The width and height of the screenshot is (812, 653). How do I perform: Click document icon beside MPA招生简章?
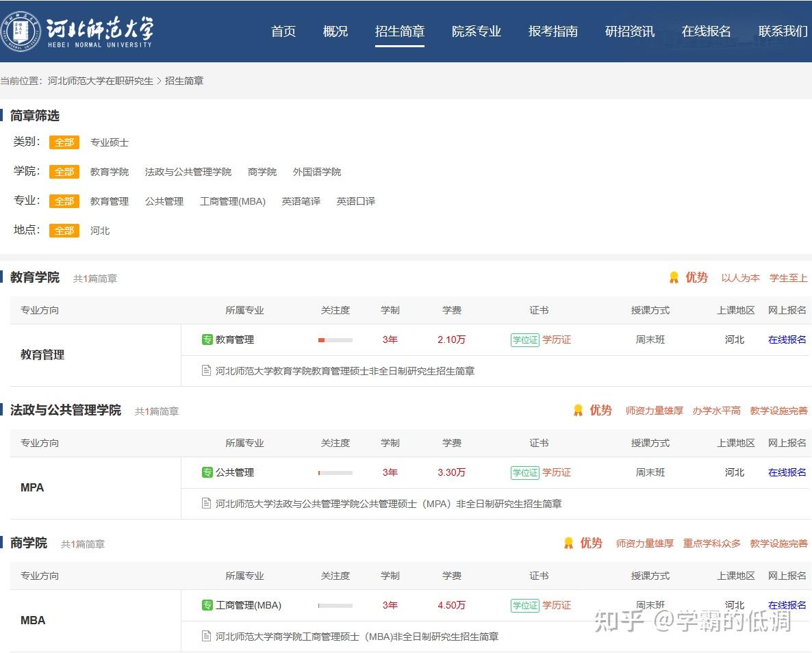coord(206,503)
